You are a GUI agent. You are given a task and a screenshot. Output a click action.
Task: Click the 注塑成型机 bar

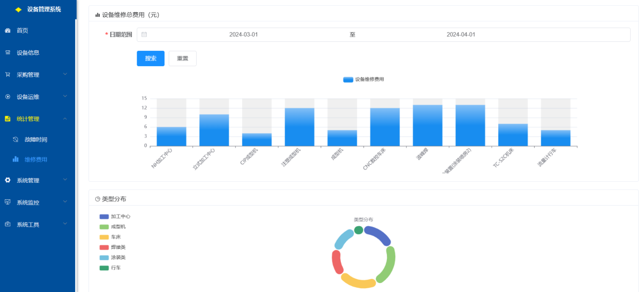tap(299, 127)
